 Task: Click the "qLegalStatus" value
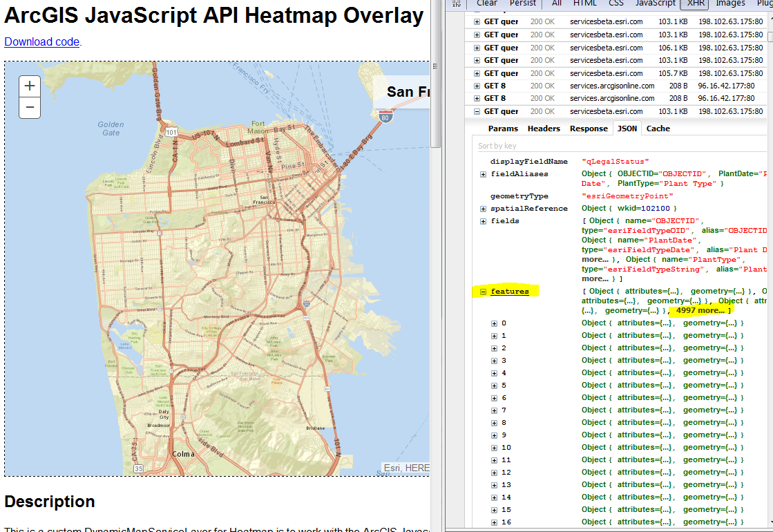point(615,162)
